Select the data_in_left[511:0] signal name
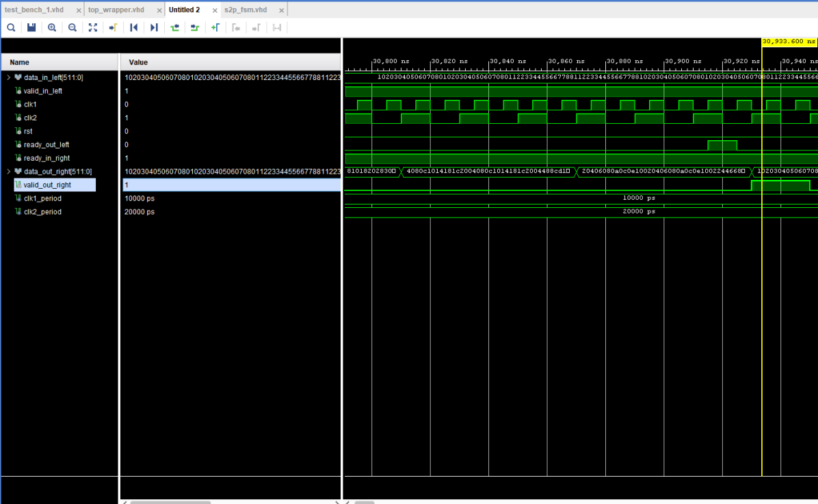This screenshot has height=504, width=818. pos(53,77)
